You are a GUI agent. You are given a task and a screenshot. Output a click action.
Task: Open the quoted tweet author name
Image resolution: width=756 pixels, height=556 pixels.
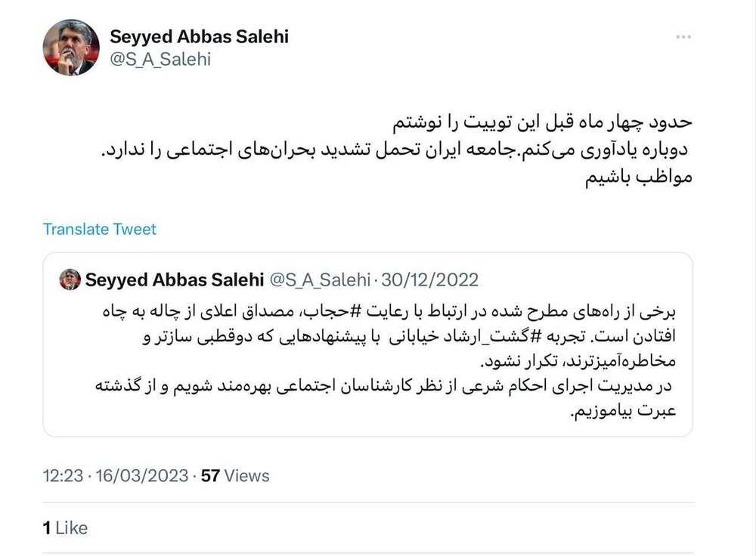tap(174, 280)
